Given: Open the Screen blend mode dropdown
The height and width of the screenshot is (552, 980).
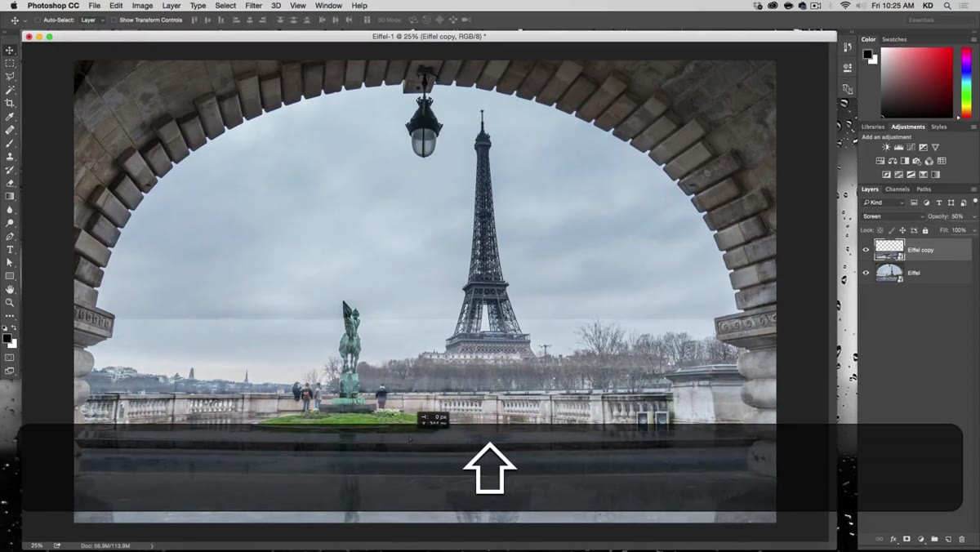Looking at the screenshot, I should pos(893,216).
